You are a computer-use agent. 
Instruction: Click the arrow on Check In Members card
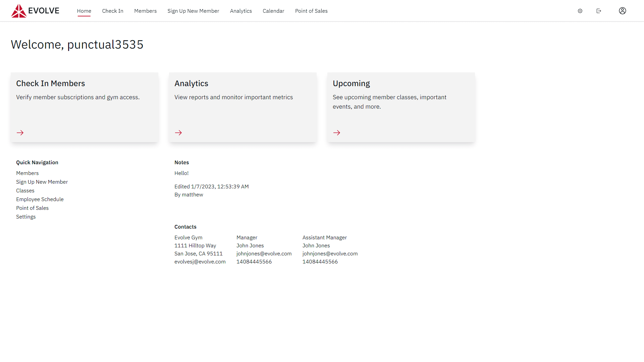[20, 133]
